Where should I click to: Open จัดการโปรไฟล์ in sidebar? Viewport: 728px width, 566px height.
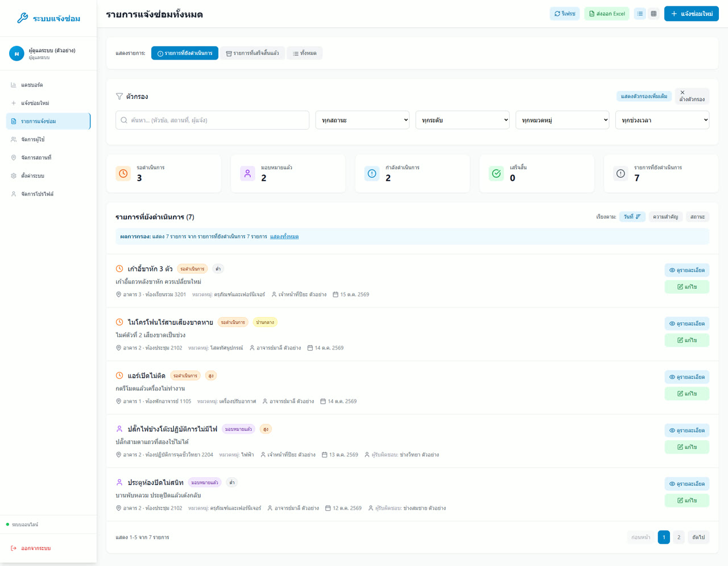point(48,194)
